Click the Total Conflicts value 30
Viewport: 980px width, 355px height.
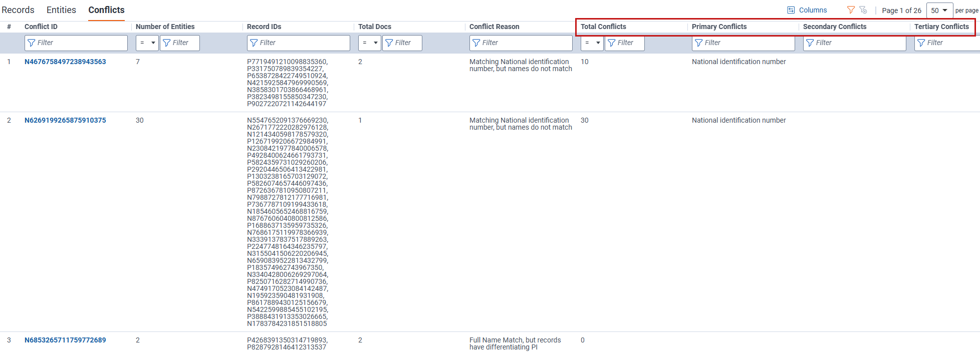tap(585, 120)
